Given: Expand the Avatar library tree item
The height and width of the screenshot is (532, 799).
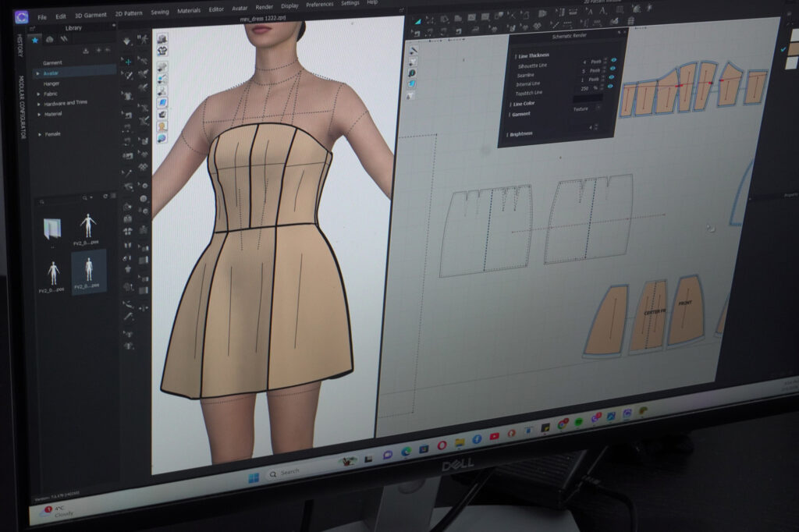Looking at the screenshot, I should click(x=37, y=73).
